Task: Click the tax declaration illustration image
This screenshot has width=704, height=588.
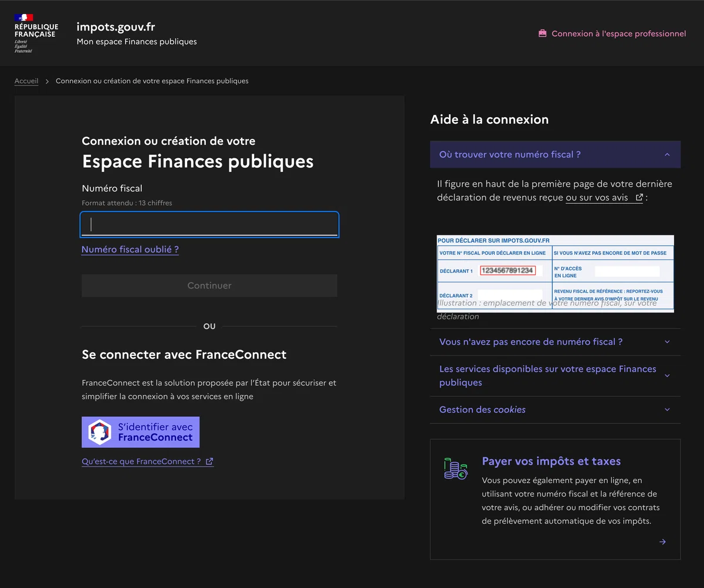Action: [556, 273]
